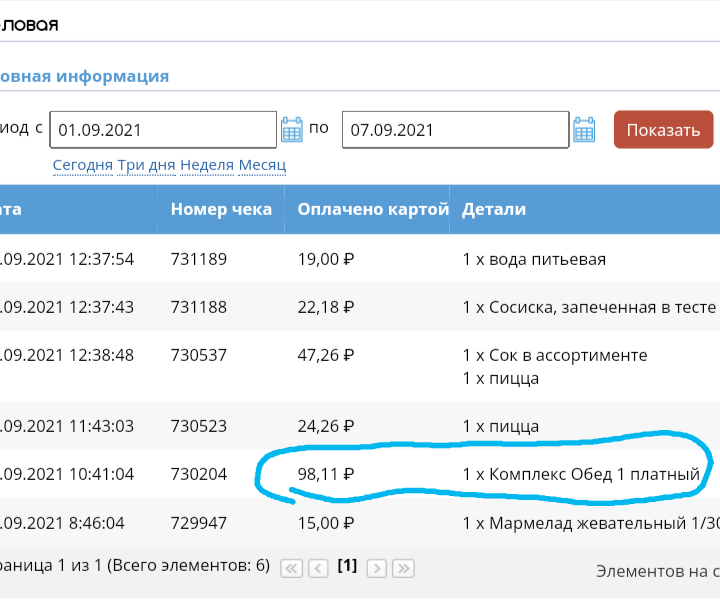Click the Детали column header
720x608 pixels.
point(494,209)
